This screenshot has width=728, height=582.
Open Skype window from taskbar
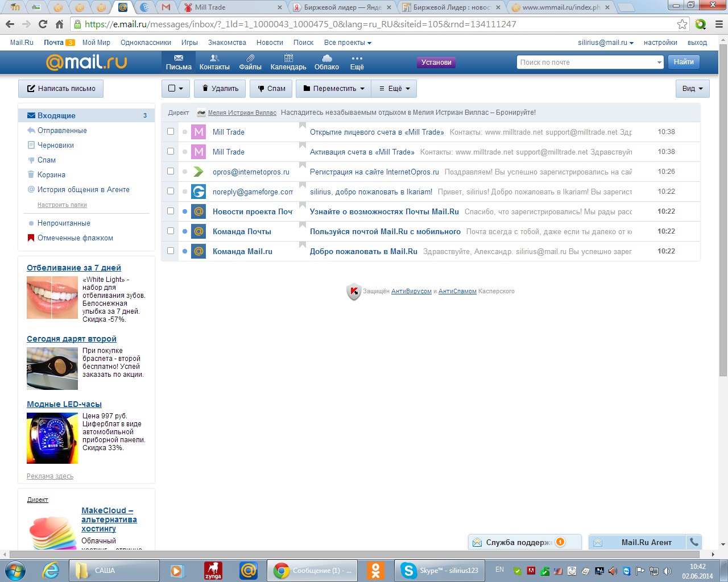[439, 570]
